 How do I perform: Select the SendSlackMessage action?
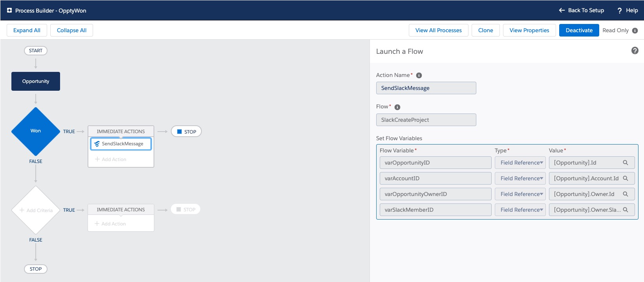(121, 144)
